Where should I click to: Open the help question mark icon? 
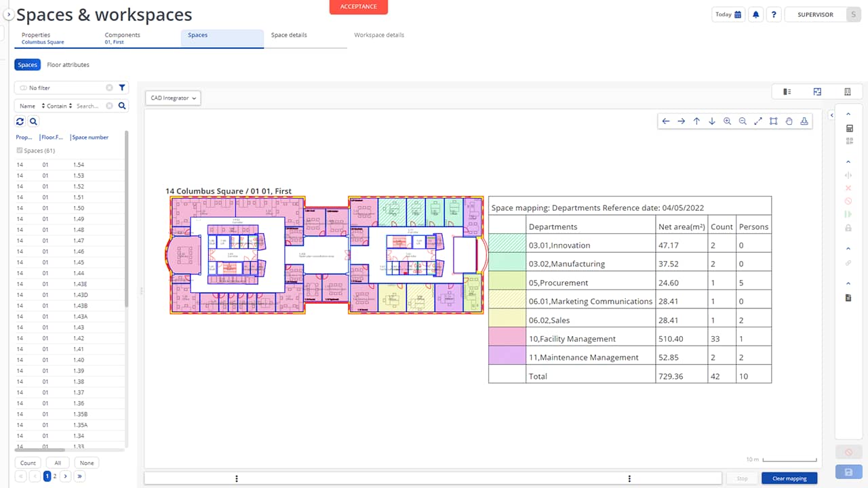[774, 14]
